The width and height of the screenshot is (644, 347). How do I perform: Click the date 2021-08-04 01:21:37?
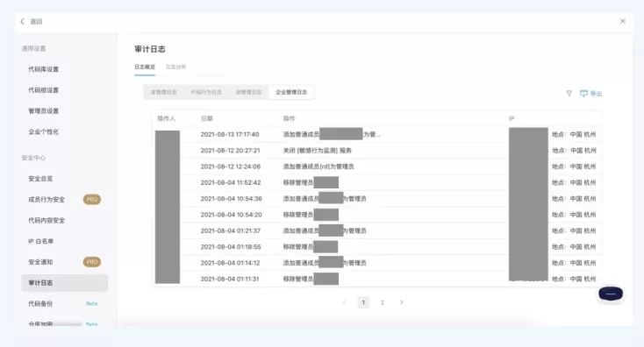coord(231,230)
